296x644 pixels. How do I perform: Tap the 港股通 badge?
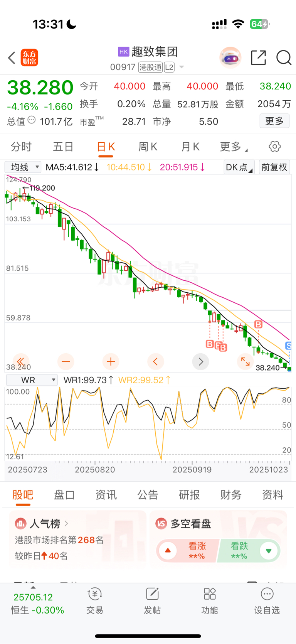click(151, 67)
